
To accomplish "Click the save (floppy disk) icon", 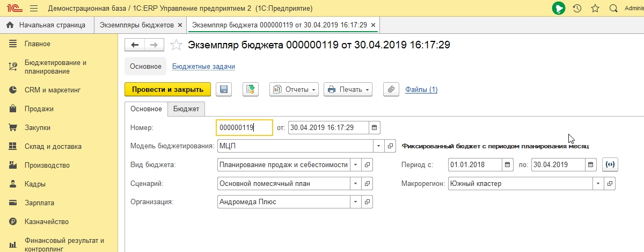I will point(224,90).
